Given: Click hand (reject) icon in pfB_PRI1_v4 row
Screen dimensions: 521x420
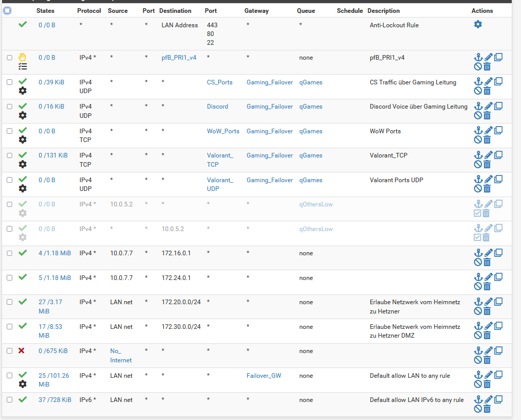Looking at the screenshot, I should tap(22, 57).
